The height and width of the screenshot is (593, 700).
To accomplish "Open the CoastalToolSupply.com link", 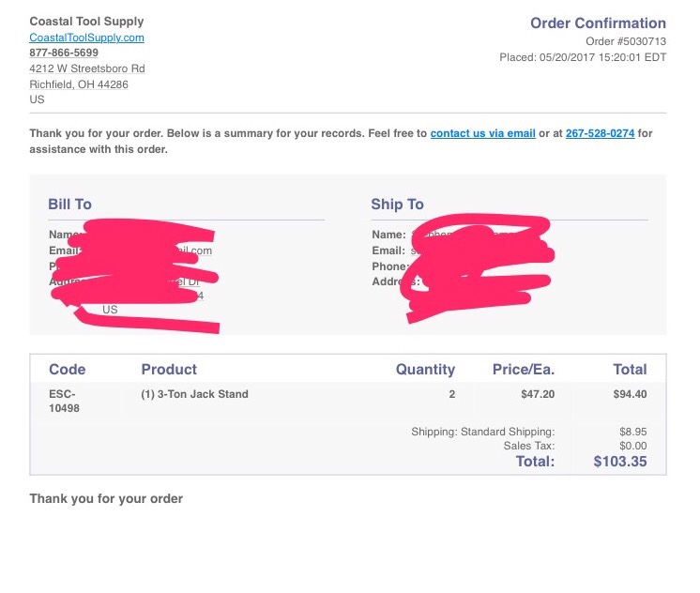I will pyautogui.click(x=86, y=38).
